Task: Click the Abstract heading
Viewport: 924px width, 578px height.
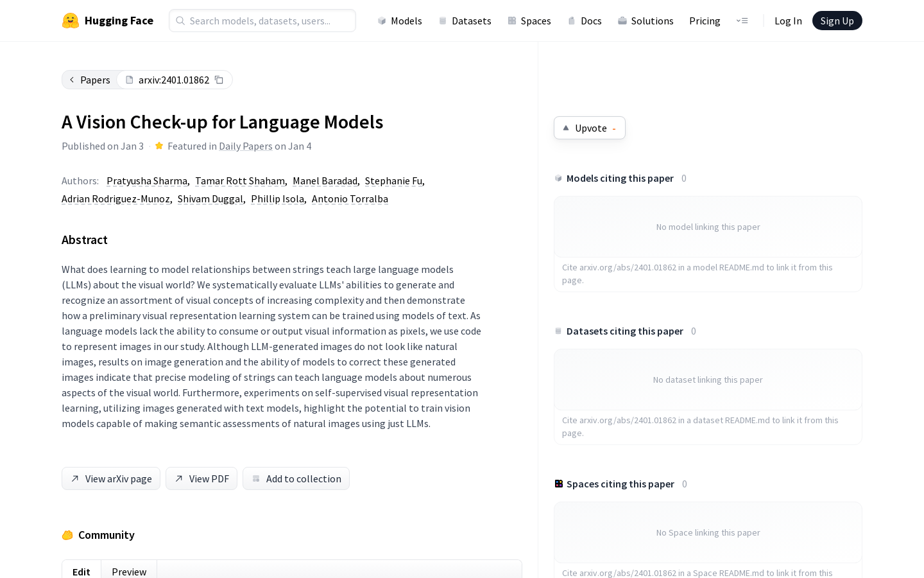Action: [x=85, y=240]
